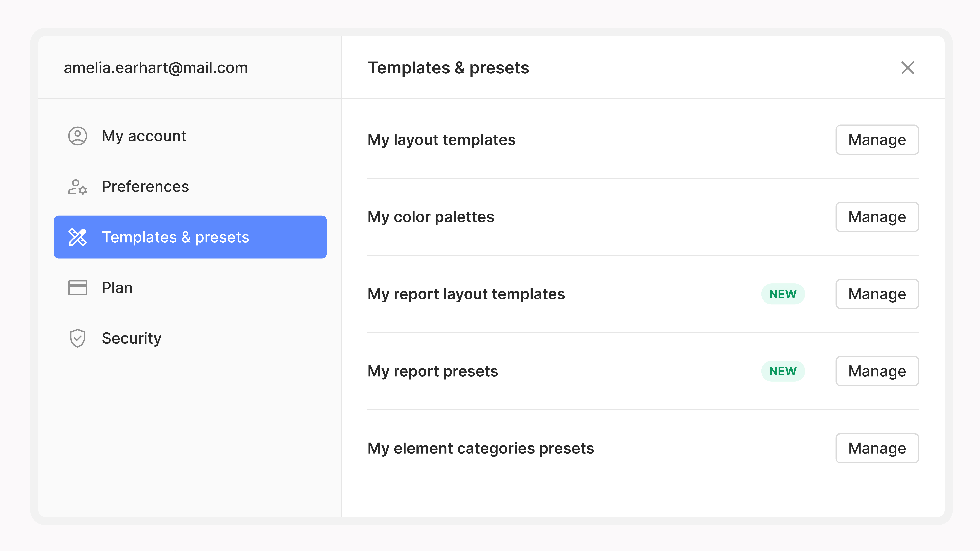
Task: Click the My account user icon
Action: (x=78, y=136)
